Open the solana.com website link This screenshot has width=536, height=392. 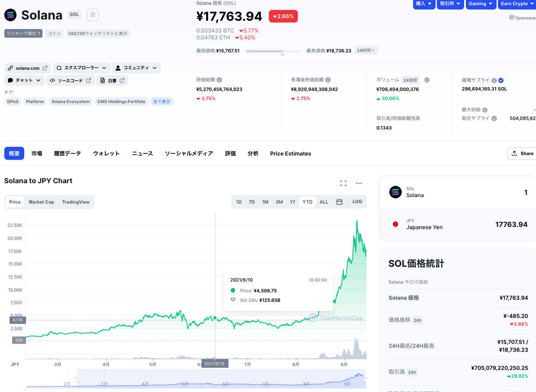(27, 68)
